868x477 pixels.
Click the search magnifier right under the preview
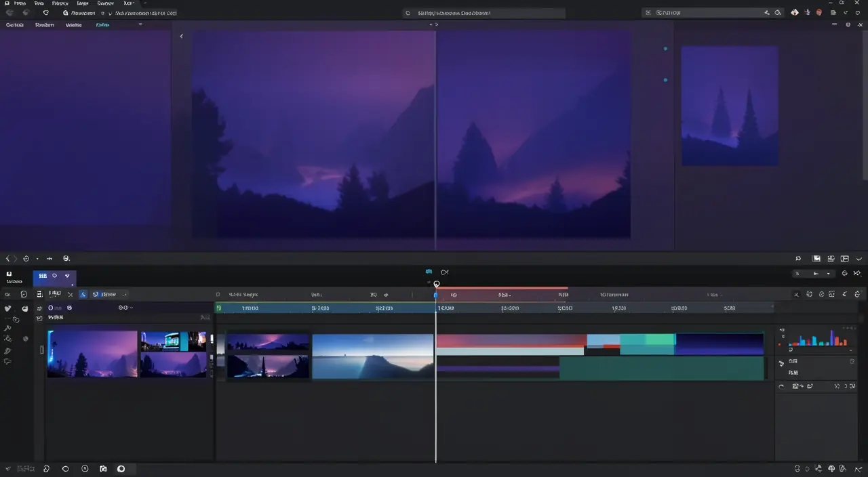point(798,259)
